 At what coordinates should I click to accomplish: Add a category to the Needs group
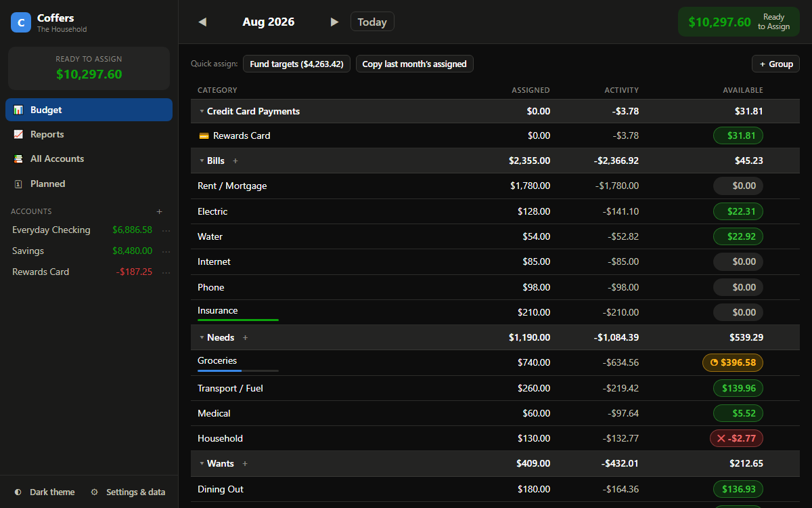[x=246, y=337]
